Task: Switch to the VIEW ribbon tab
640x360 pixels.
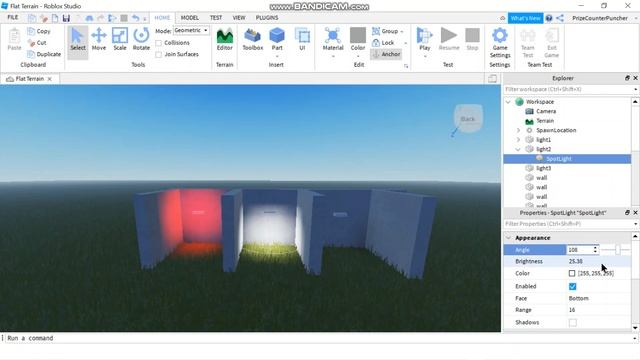Action: click(x=239, y=18)
